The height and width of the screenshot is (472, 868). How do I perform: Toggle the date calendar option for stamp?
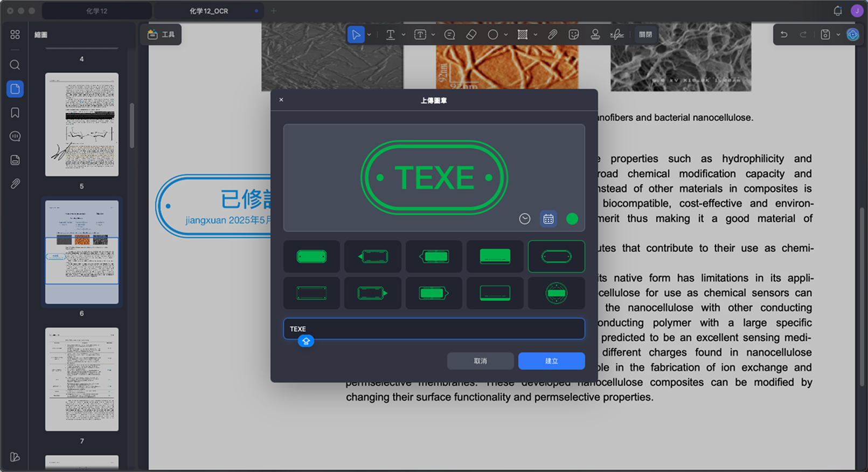pos(548,219)
